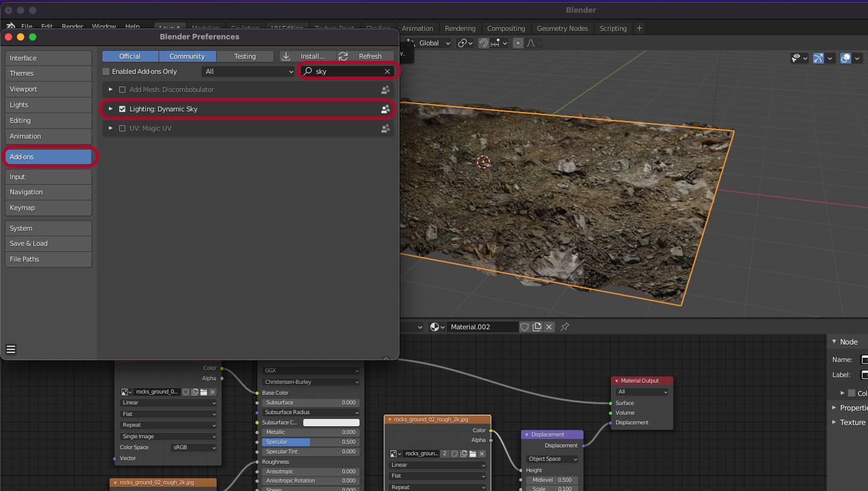Click the Specular slider in Principled BSDF
Screen dimensions: 868x491
311,442
